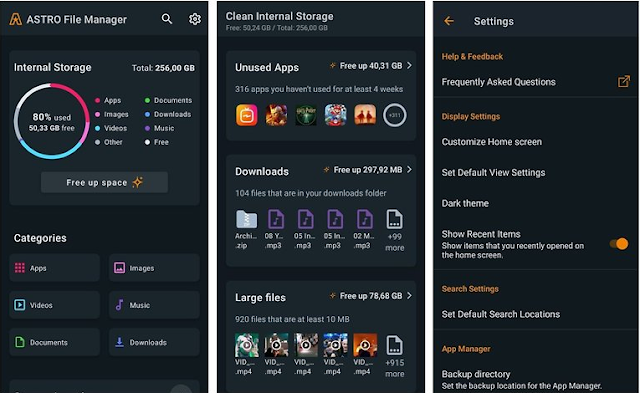
Task: Click the Videos category play icon
Action: coord(20,305)
